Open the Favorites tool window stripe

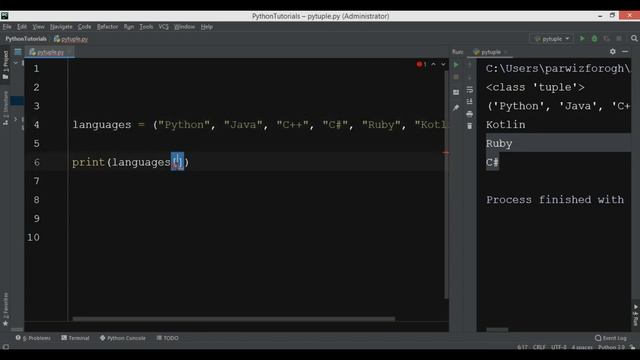coord(5,309)
